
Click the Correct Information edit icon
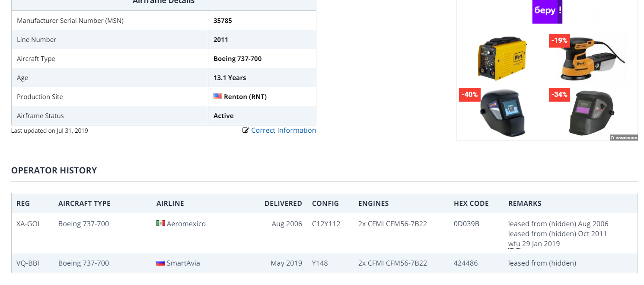coord(245,130)
